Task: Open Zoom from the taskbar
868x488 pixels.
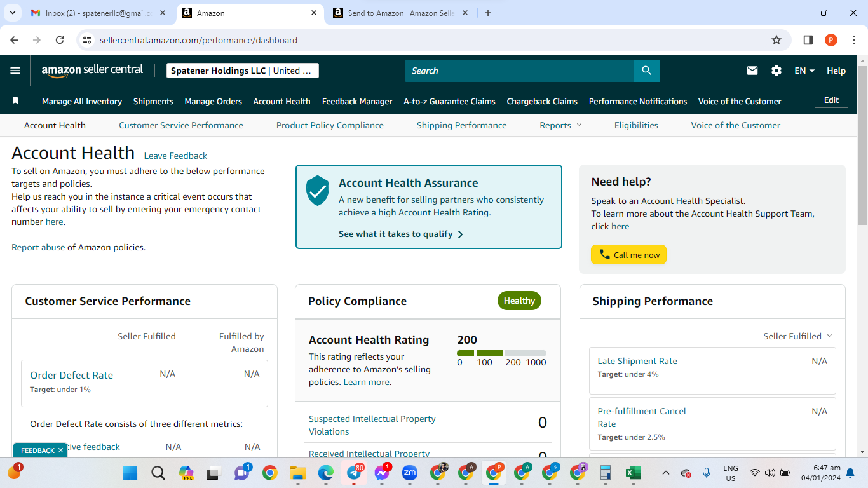Action: pos(410,473)
